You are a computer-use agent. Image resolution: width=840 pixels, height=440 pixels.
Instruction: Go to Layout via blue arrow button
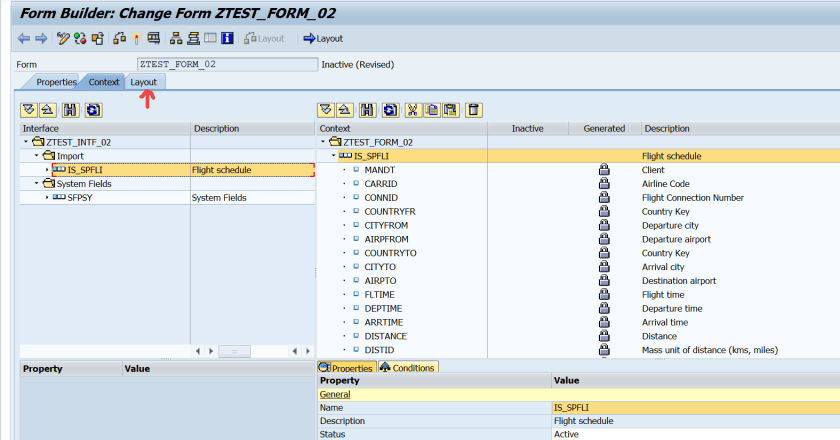[x=323, y=39]
